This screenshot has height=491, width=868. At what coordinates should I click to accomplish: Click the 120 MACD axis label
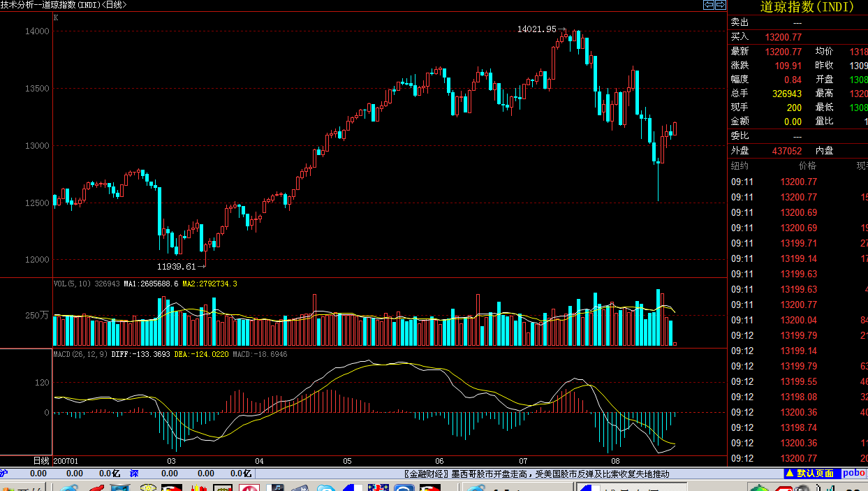tap(42, 383)
